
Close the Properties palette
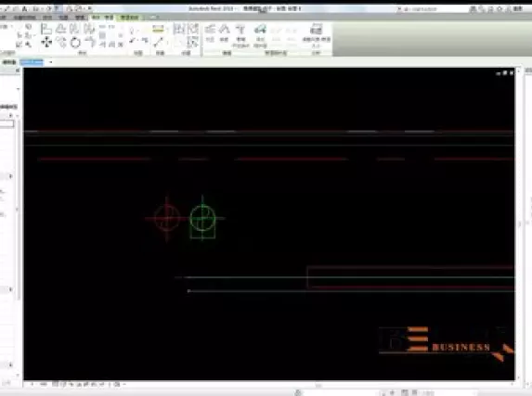[x=18, y=70]
